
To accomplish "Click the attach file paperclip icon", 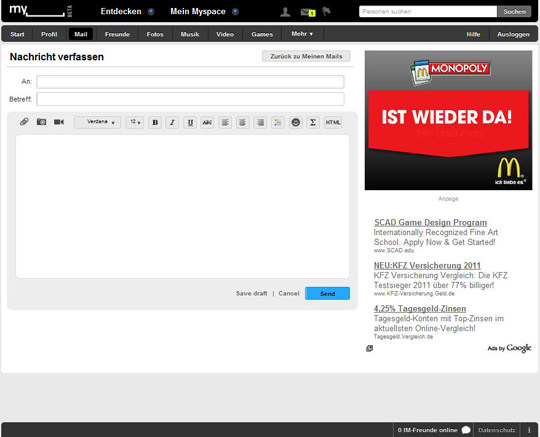I will 24,122.
